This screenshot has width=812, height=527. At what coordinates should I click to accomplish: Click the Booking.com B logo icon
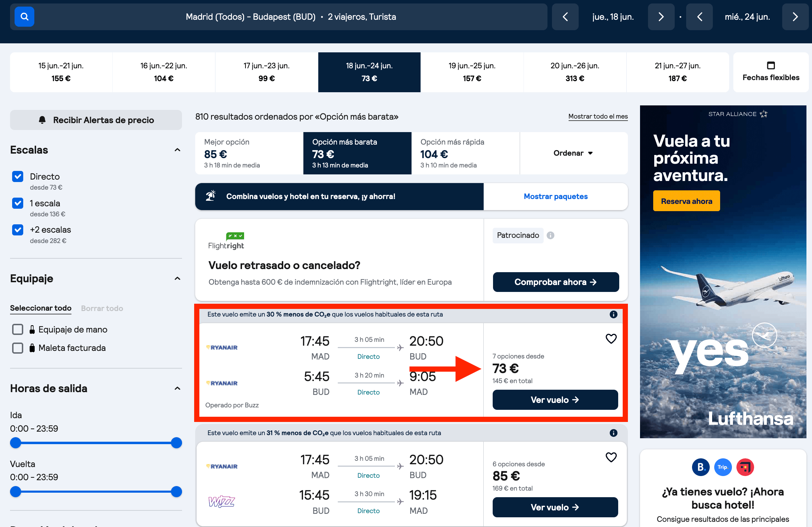[x=701, y=467]
